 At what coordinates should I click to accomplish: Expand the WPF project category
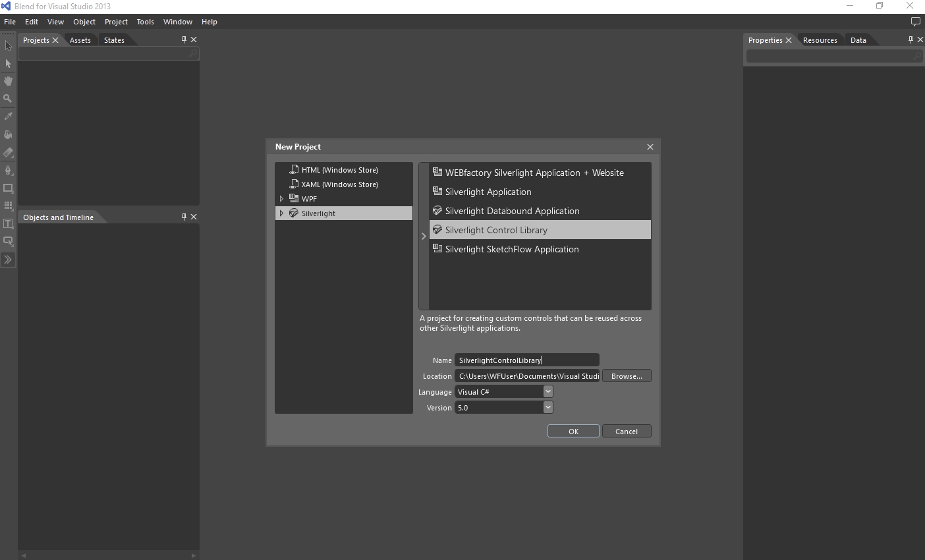tap(282, 199)
